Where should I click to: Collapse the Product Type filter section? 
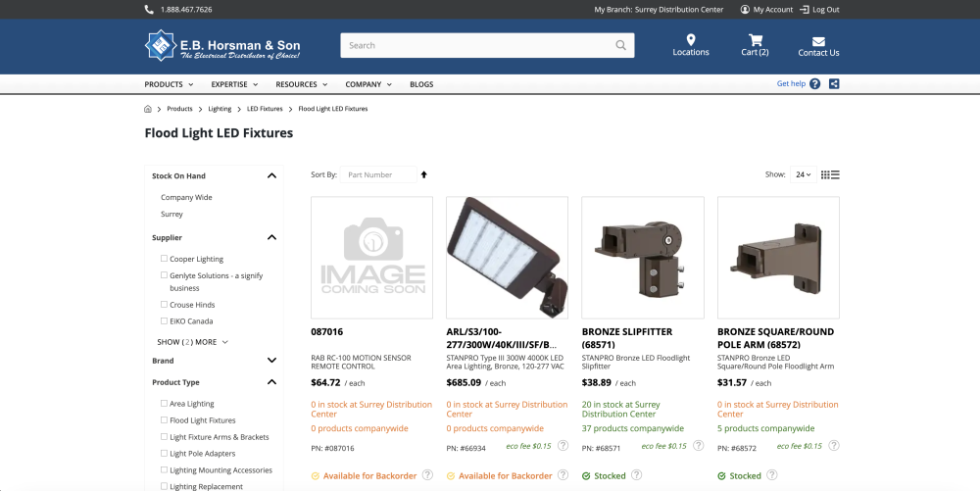coord(271,381)
